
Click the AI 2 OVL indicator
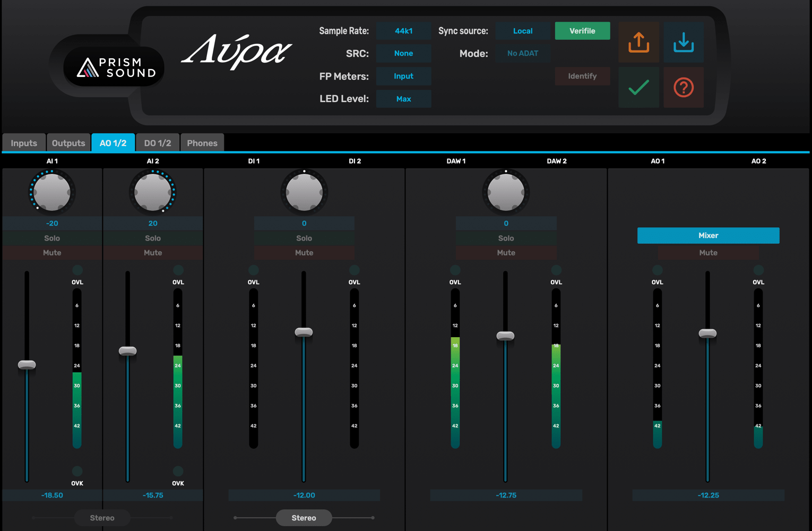pos(178,270)
